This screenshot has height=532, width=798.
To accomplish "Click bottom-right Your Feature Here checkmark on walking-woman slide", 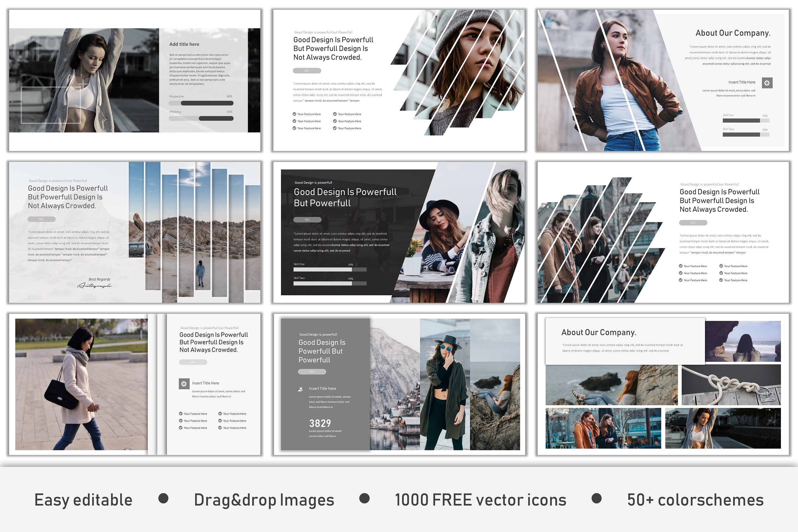I will click(220, 428).
